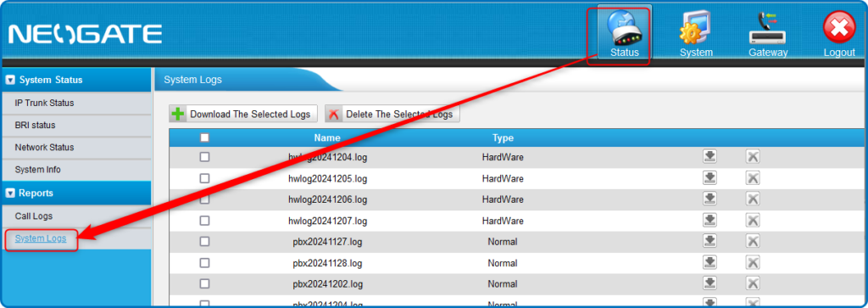The image size is (868, 308).
Task: Click file name pbx20241202.log
Action: 328,283
